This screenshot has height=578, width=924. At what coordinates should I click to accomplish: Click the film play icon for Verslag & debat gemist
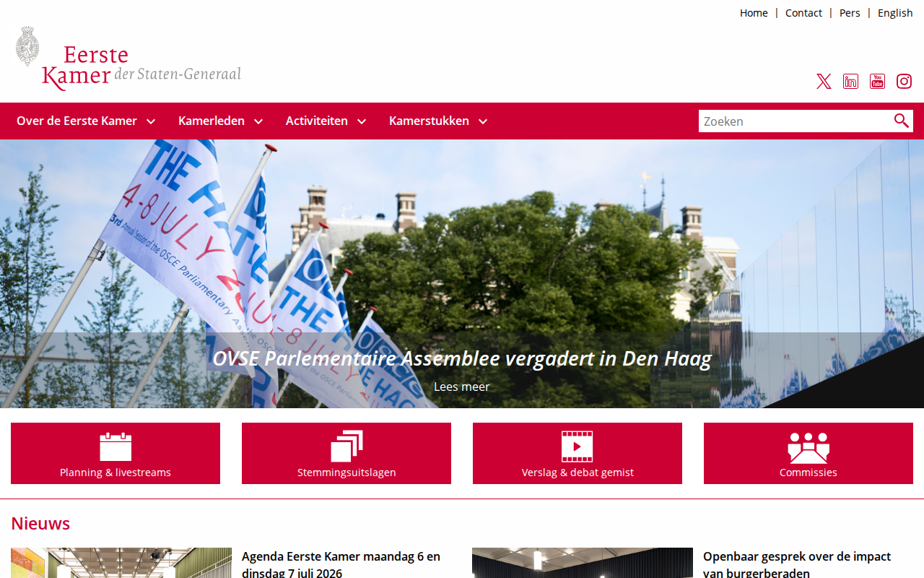click(x=577, y=447)
